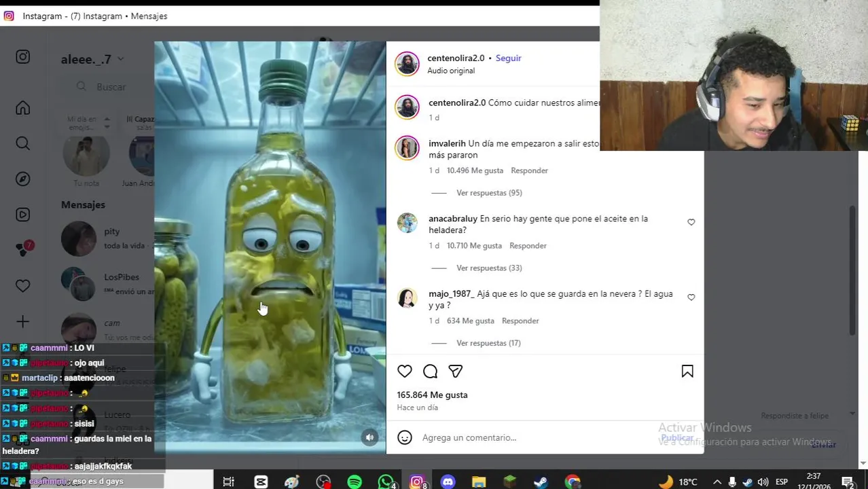Expand Ver respuestas (33)
The width and height of the screenshot is (868, 489).
pos(489,268)
